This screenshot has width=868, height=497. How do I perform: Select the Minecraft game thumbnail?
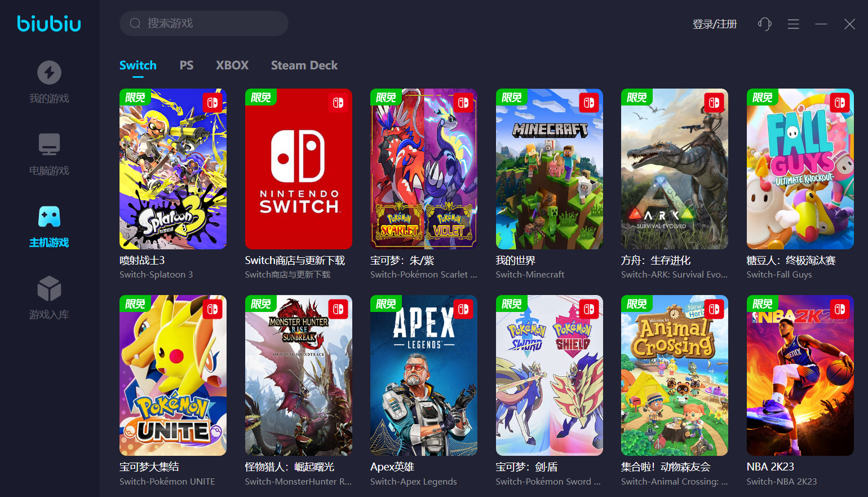point(550,169)
